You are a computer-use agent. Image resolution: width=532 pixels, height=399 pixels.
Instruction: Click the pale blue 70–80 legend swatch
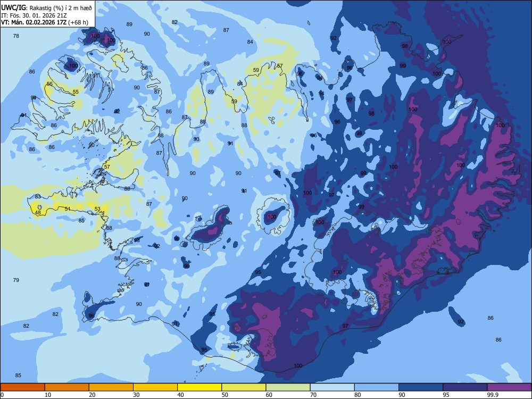[x=332, y=387]
